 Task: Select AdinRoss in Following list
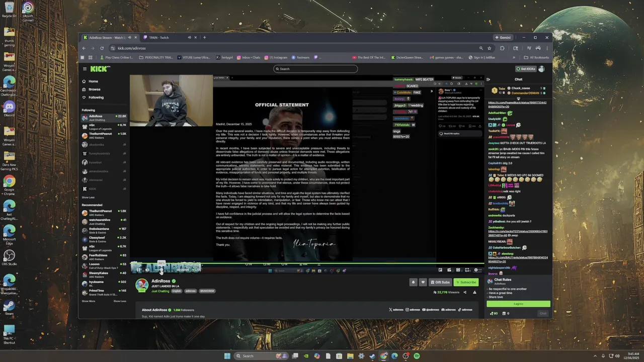pos(104,118)
